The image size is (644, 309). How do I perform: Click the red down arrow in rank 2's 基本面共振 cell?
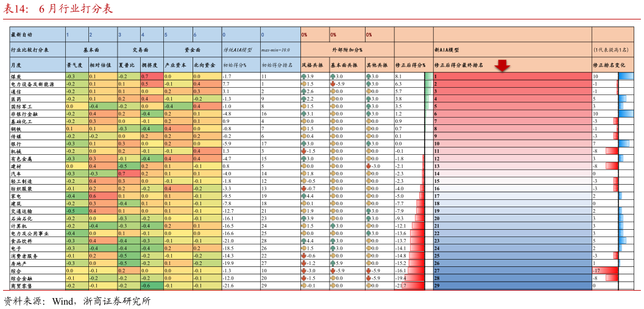point(333,83)
